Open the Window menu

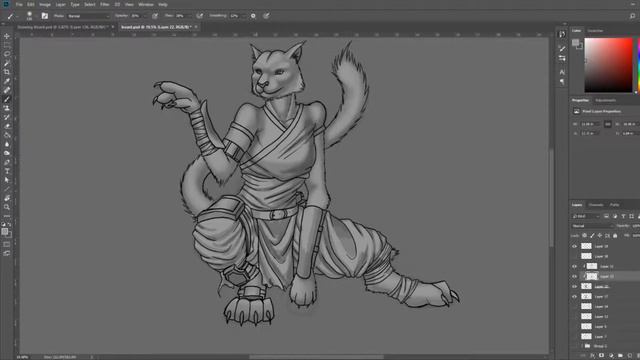tap(146, 4)
